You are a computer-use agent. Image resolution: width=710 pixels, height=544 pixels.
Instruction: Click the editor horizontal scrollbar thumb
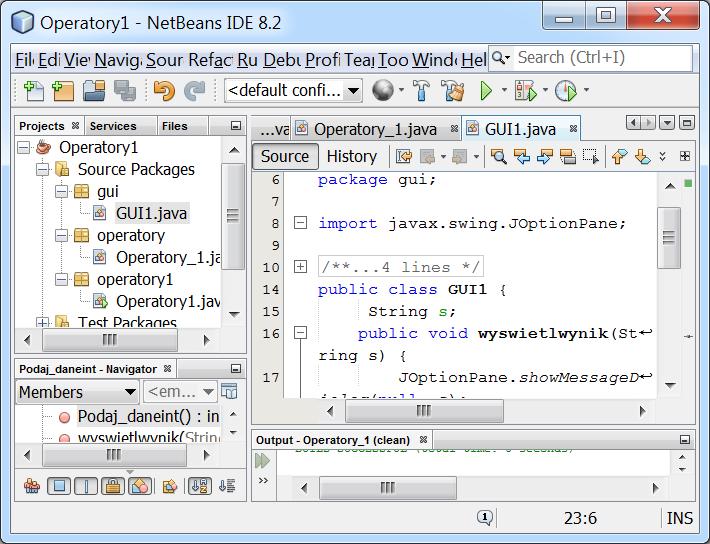tap(424, 411)
